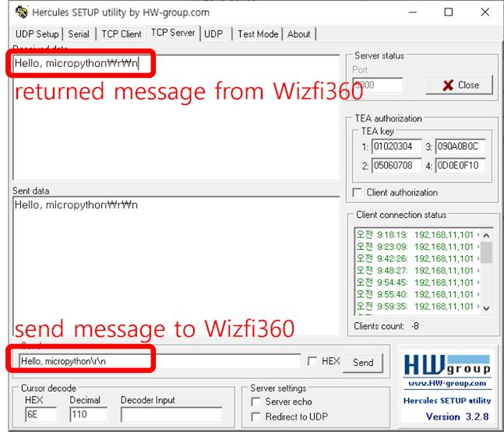Click the send message input field

pos(160,362)
